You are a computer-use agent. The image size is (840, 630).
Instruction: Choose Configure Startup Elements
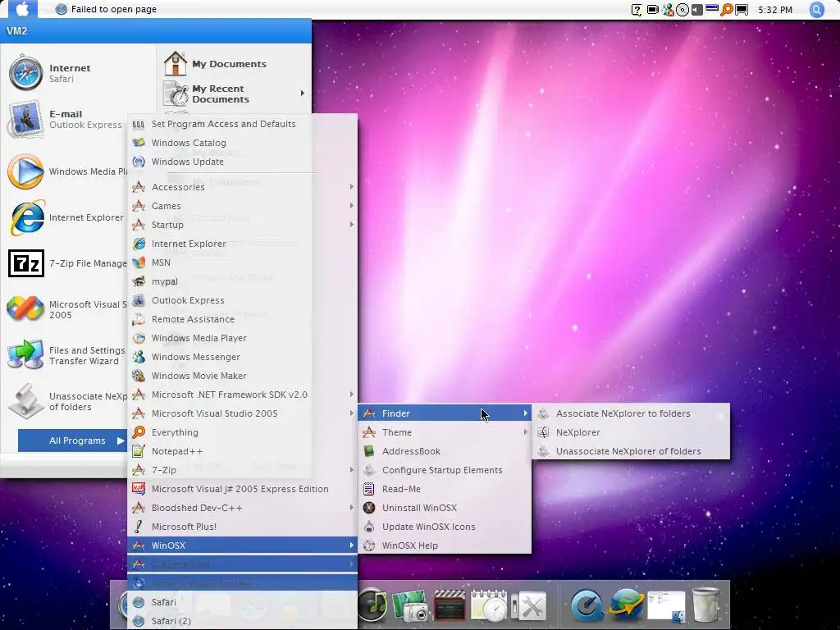point(445,470)
